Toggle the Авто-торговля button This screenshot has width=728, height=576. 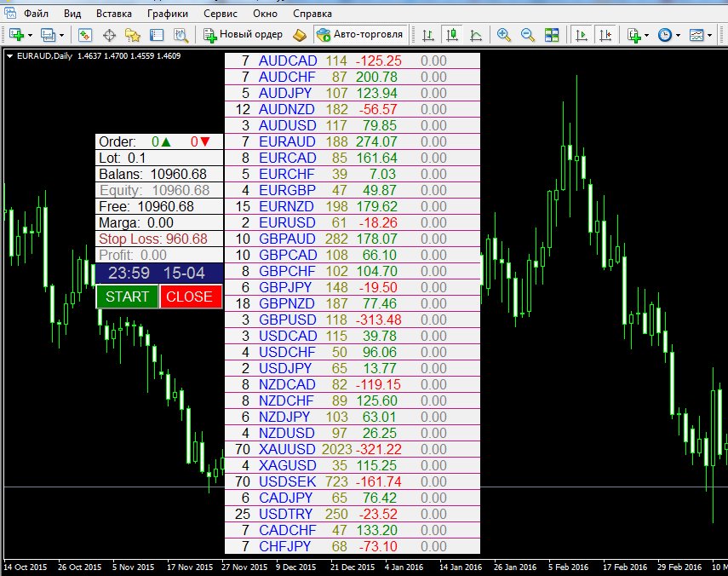360,35
